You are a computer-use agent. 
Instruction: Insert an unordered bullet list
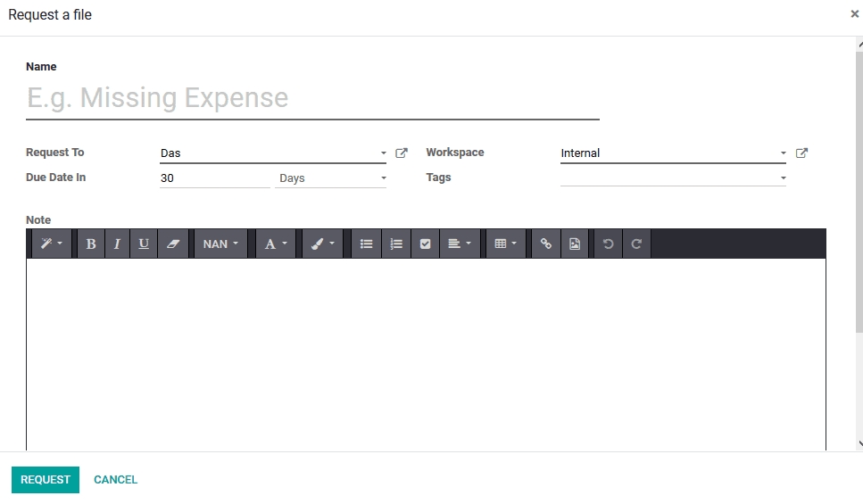coord(366,244)
